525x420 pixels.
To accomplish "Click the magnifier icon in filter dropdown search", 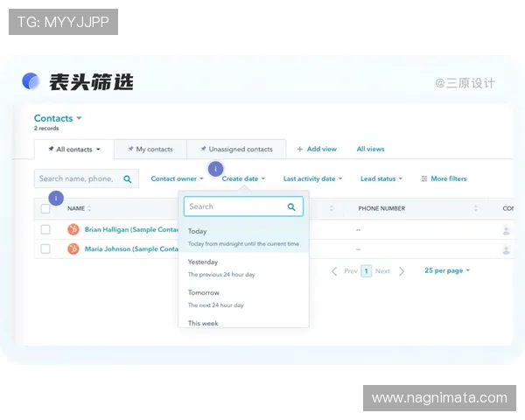I will click(291, 207).
